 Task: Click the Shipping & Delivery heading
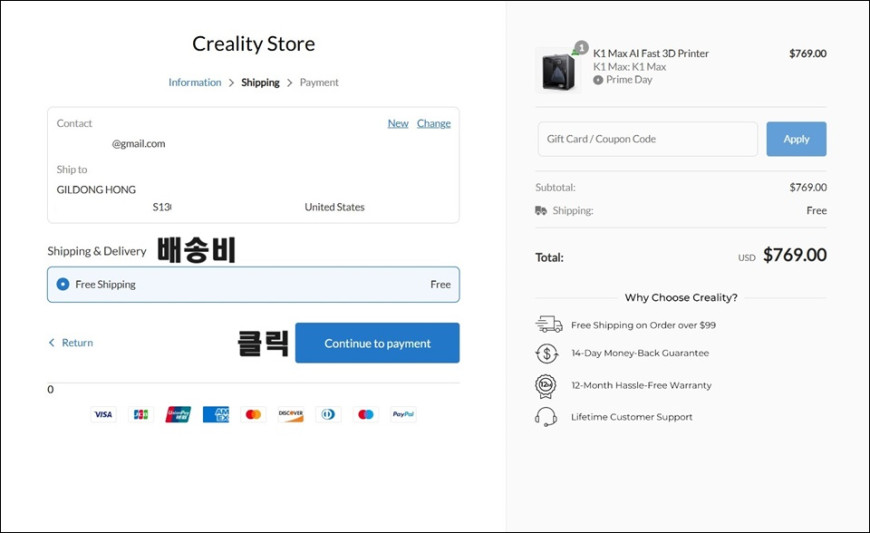pyautogui.click(x=97, y=251)
